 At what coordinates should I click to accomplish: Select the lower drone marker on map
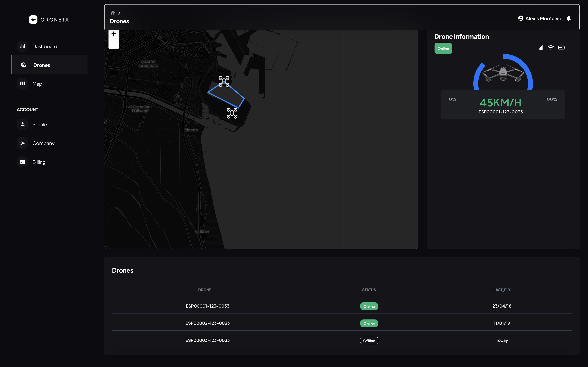pos(232,113)
